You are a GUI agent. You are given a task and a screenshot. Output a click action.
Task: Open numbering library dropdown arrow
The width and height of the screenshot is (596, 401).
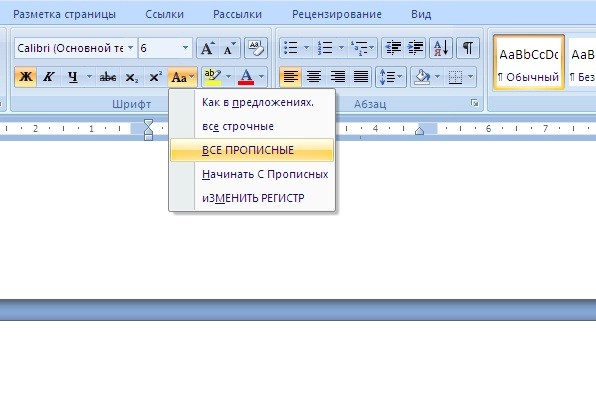tap(341, 48)
